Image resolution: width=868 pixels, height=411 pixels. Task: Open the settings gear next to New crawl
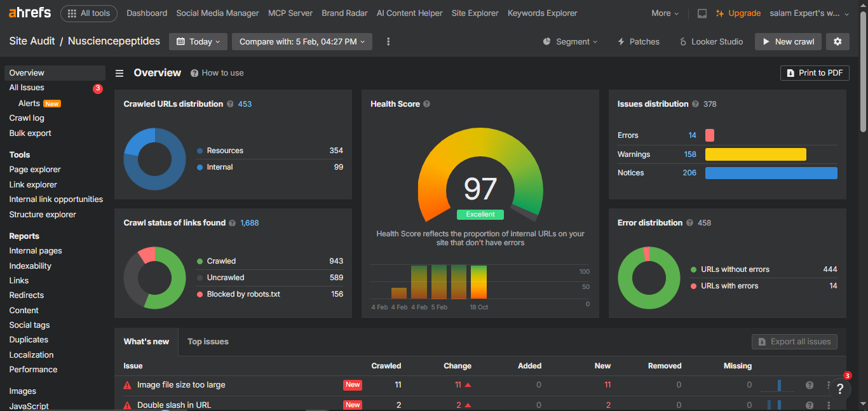point(837,41)
